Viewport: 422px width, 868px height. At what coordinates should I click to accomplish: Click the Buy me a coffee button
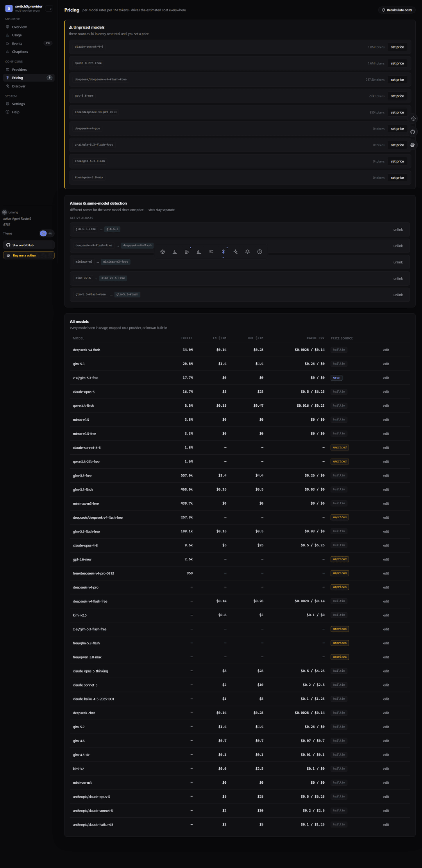[x=29, y=256]
